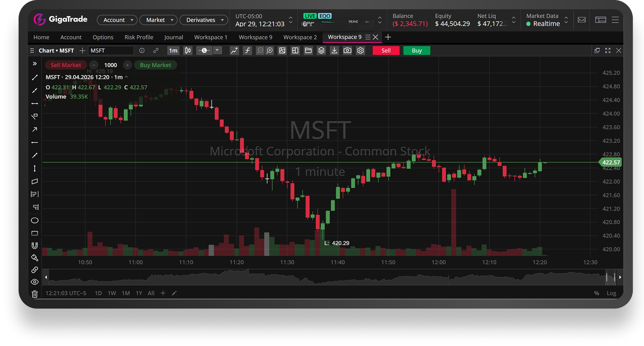Expand the drawing tools sidebar chevrons
This screenshot has height=346, width=644.
(x=34, y=64)
